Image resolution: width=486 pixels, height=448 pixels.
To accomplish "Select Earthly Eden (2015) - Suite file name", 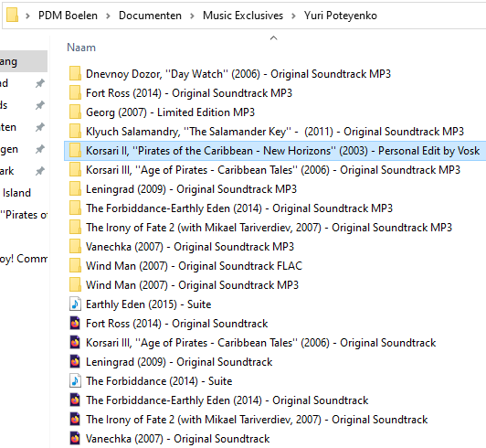I will coord(149,304).
